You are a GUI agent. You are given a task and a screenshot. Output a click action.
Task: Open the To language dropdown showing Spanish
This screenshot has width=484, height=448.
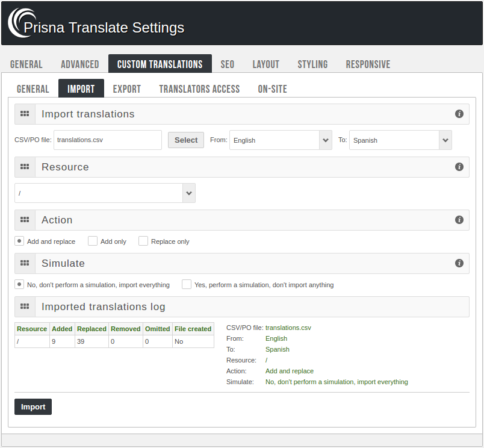click(400, 140)
